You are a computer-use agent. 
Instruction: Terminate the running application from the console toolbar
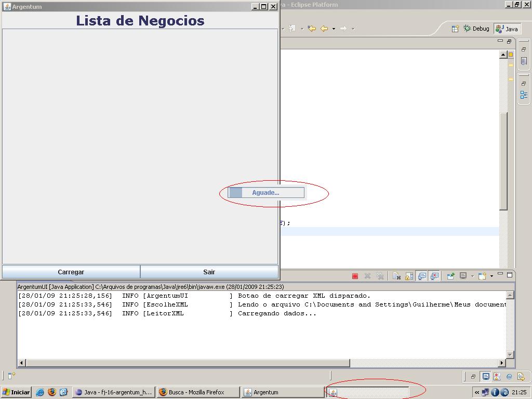(x=355, y=276)
